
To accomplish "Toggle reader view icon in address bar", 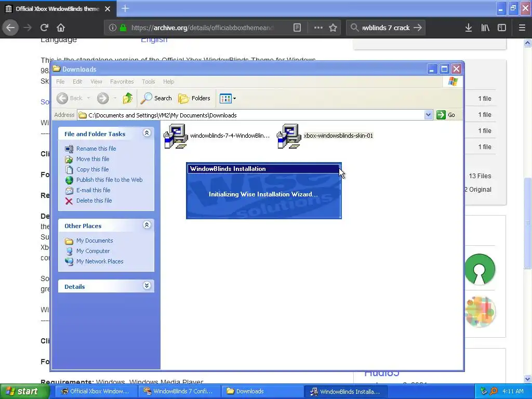I will (297, 28).
